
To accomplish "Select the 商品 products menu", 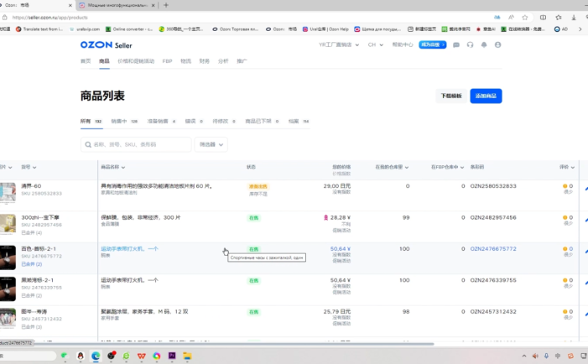I will point(104,61).
